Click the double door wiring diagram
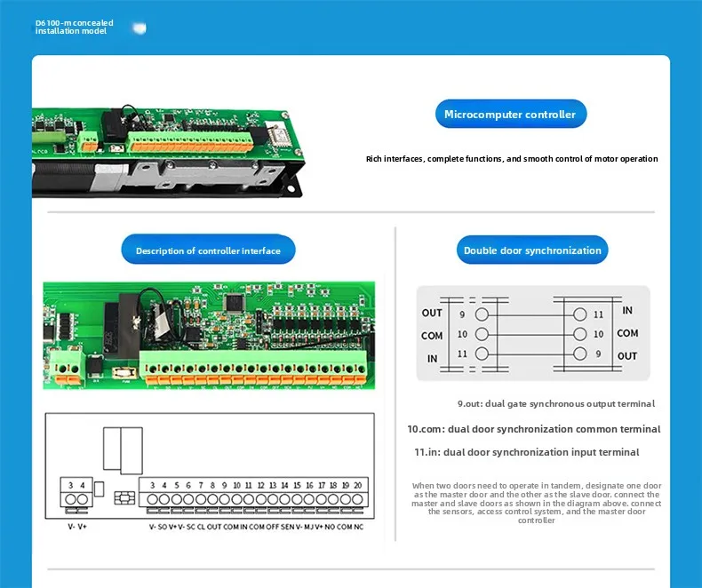The height and width of the screenshot is (588, 702). [x=533, y=333]
